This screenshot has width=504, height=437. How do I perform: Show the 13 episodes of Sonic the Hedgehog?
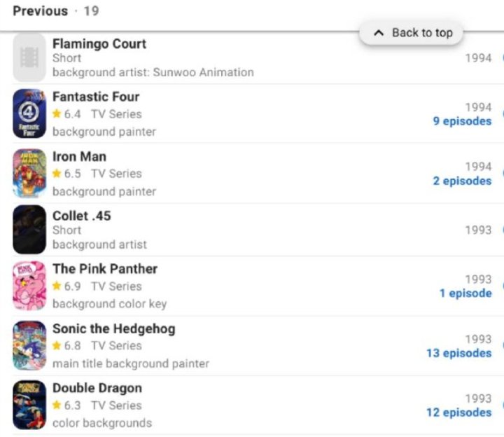pos(459,353)
